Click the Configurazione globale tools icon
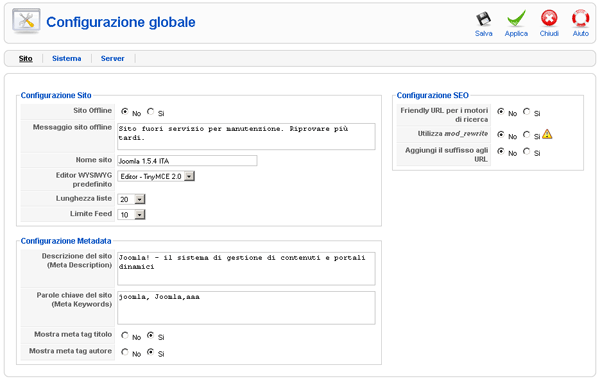 [26, 21]
